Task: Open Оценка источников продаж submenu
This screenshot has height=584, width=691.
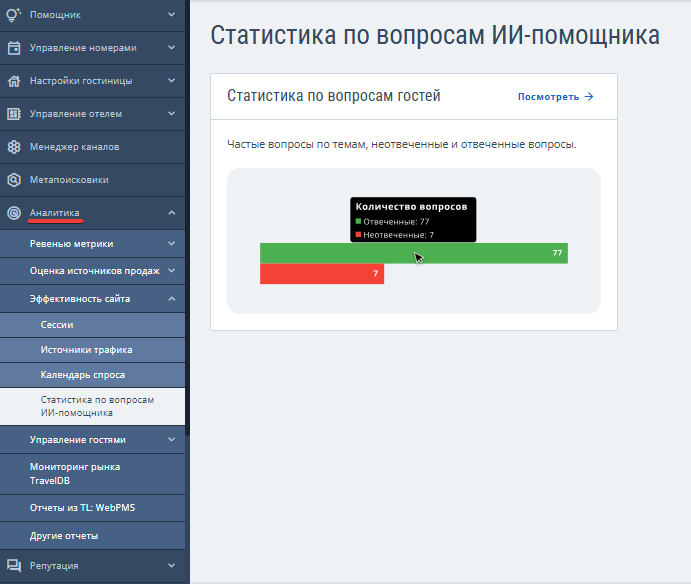Action: pos(93,271)
